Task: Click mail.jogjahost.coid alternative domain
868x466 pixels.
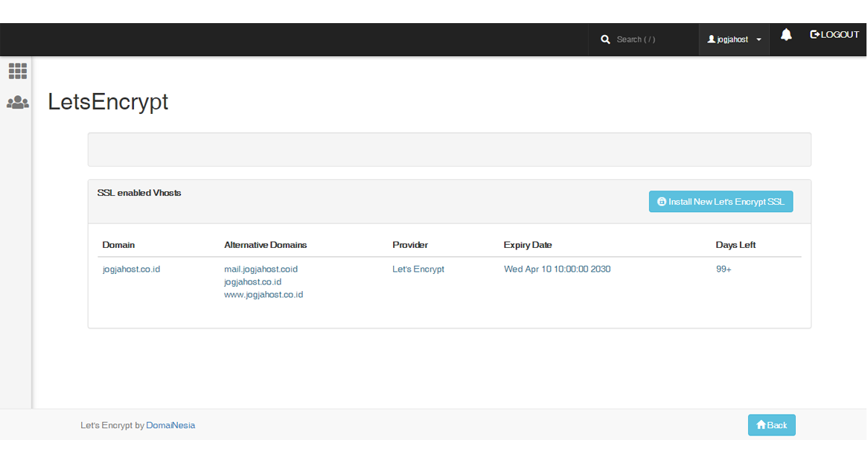Action: (261, 269)
